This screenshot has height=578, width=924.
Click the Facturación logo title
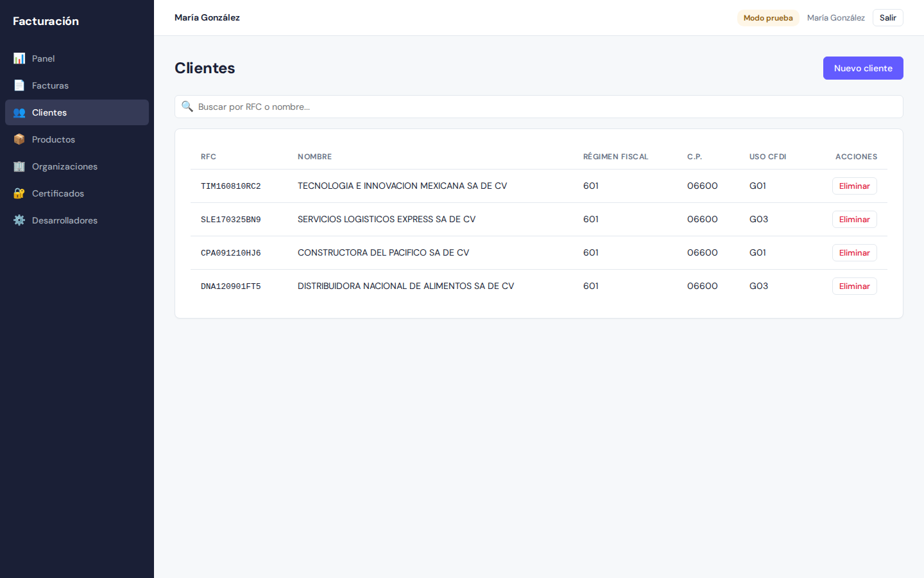(46, 21)
